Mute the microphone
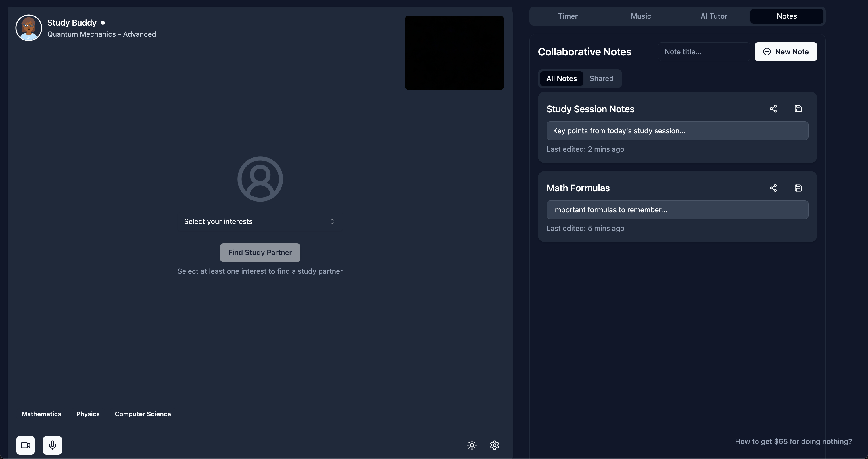This screenshot has height=459, width=868. [52, 445]
